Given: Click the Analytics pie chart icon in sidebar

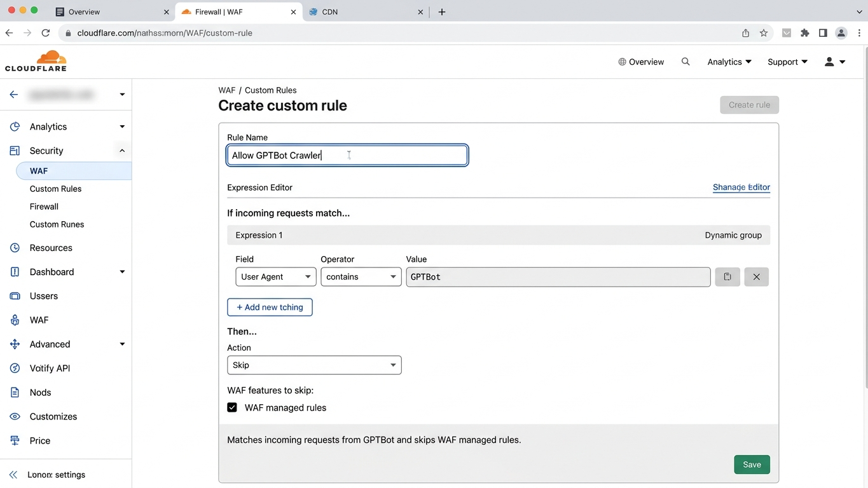Looking at the screenshot, I should point(15,126).
